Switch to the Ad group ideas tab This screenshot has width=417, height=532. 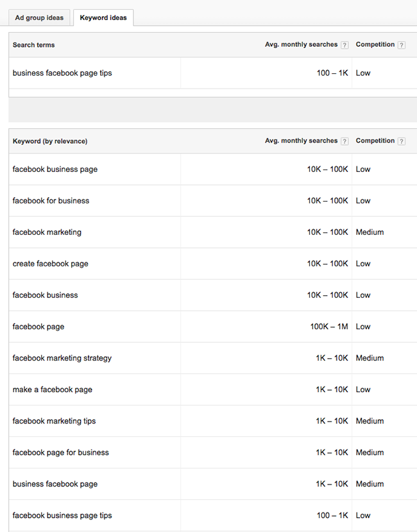coord(39,17)
